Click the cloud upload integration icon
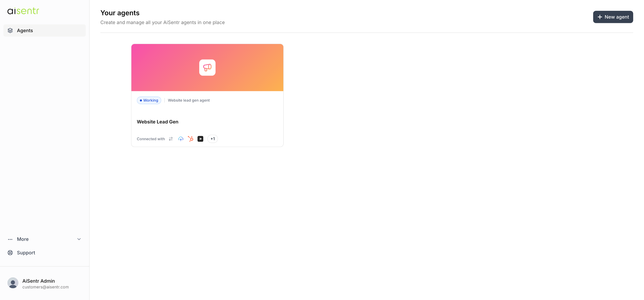Viewport: 644px width, 300px height. pos(181,139)
